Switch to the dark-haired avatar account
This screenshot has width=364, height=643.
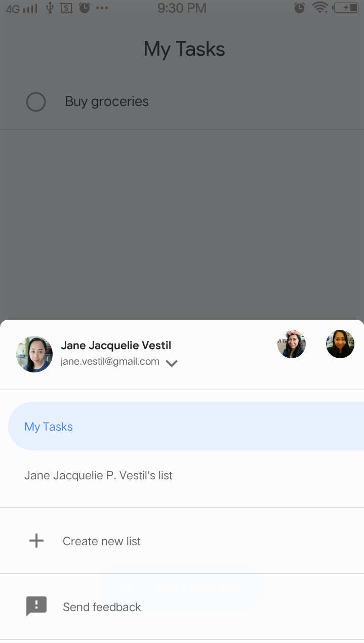[340, 344]
